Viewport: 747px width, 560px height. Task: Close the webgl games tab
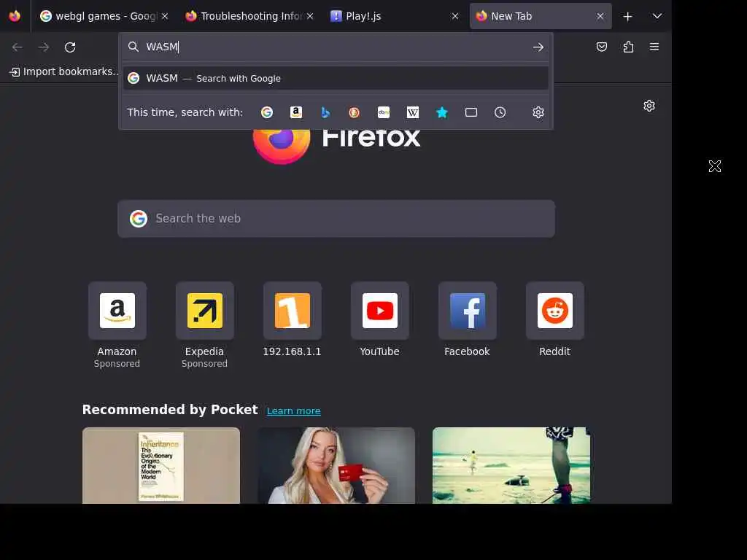click(165, 16)
